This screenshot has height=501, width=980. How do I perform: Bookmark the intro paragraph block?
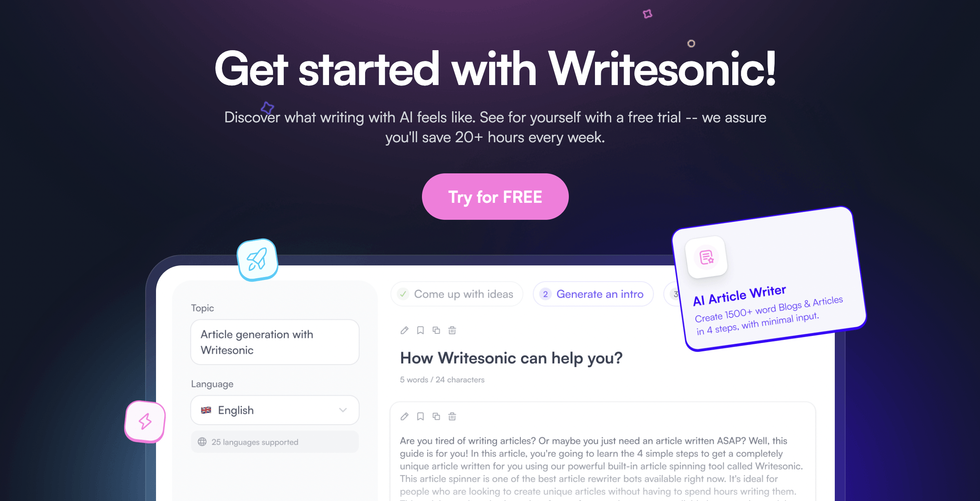[x=420, y=416]
